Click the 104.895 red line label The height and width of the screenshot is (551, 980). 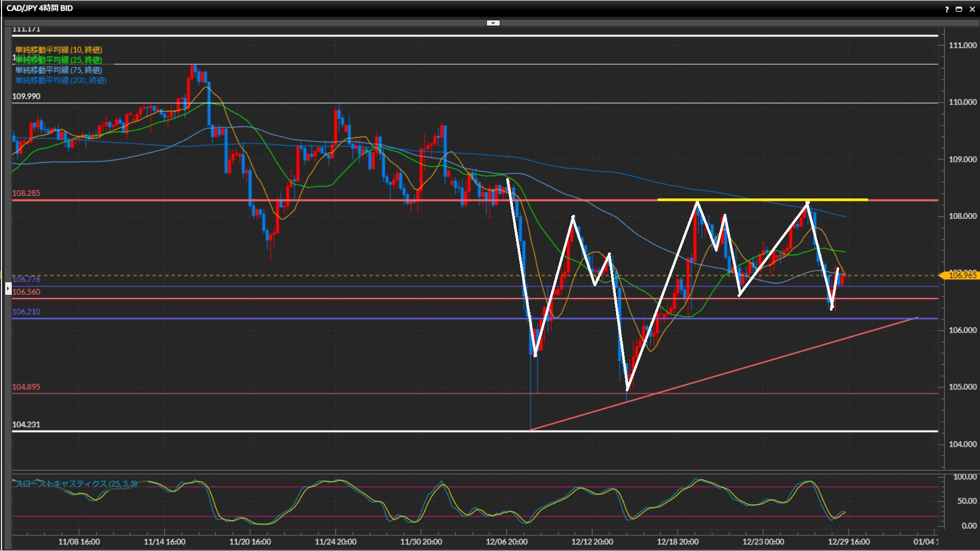(x=26, y=387)
